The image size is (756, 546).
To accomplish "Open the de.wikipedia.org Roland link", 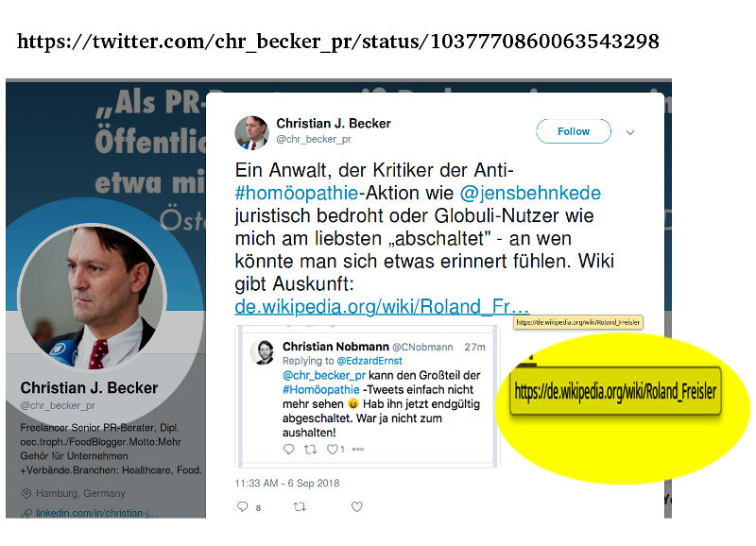I will coord(382,306).
